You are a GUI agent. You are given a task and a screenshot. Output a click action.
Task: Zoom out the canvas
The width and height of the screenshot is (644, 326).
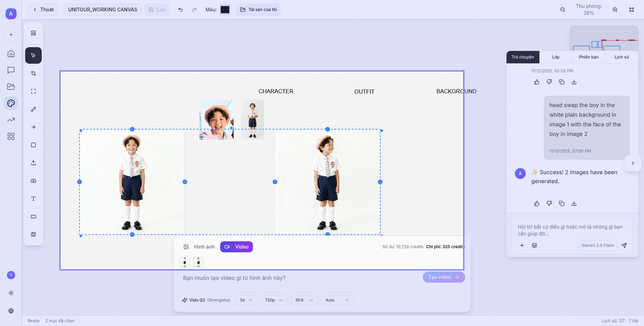[x=563, y=10]
